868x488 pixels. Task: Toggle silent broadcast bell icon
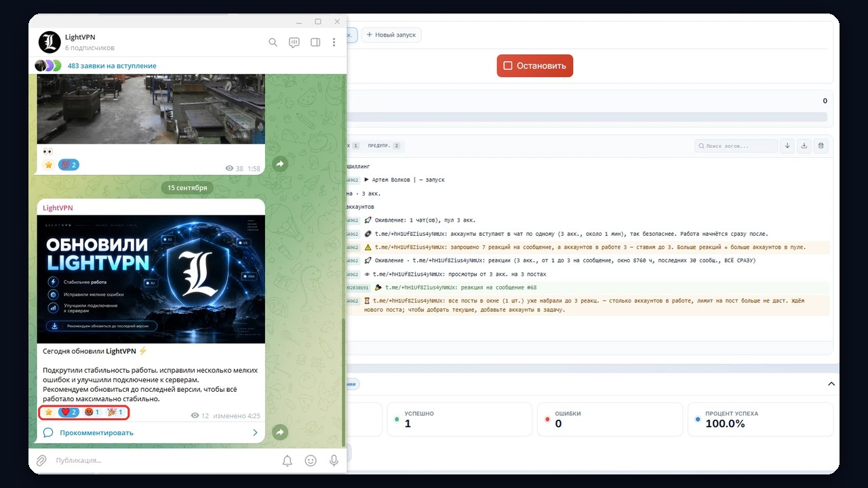288,460
